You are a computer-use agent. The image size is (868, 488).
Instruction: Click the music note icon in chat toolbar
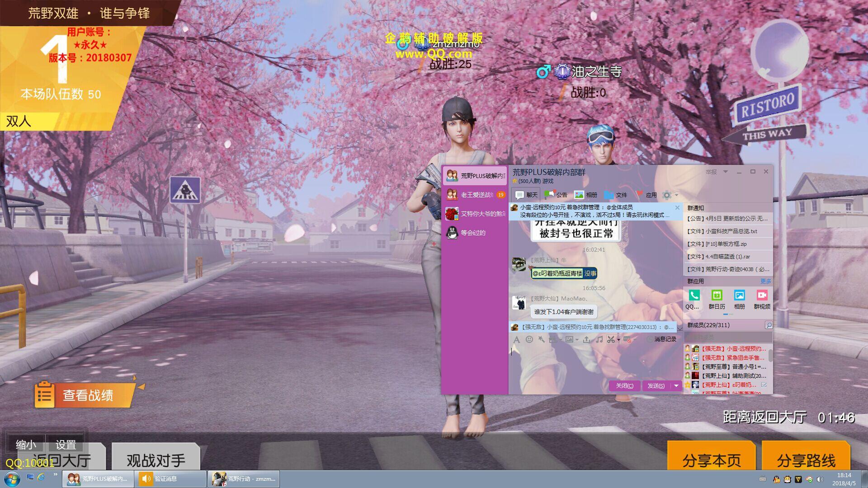599,339
